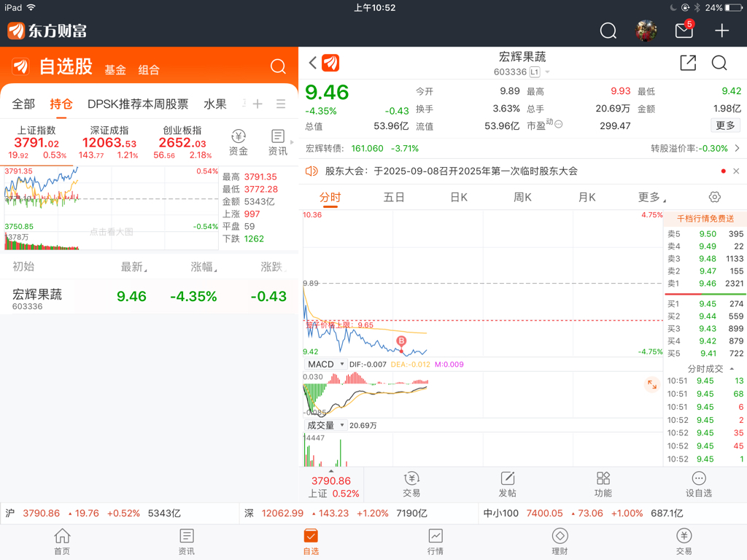Go to 首页 home tab
Screen dimensions: 747x560
[x=62, y=542]
